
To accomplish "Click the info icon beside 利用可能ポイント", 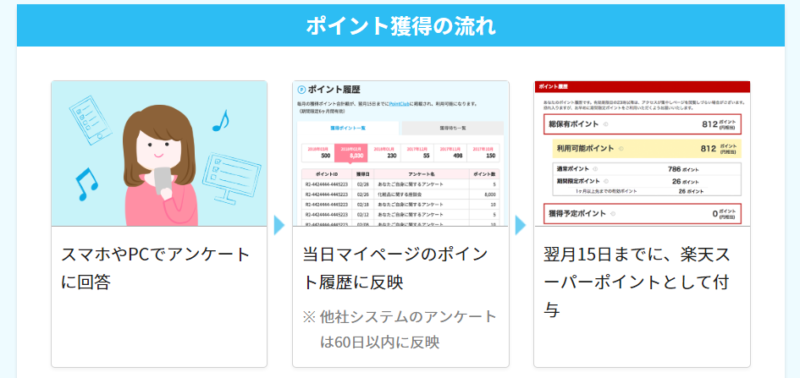I will (621, 149).
